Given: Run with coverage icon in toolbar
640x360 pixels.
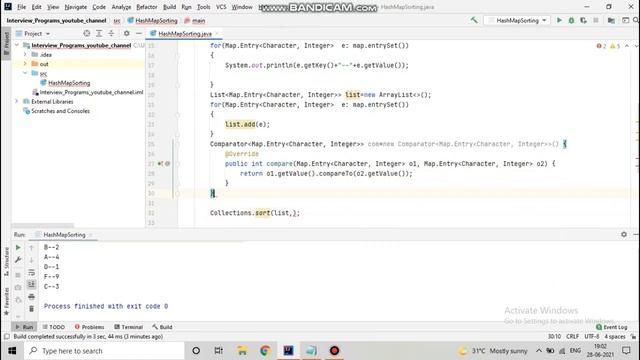Looking at the screenshot, I should tap(584, 20).
